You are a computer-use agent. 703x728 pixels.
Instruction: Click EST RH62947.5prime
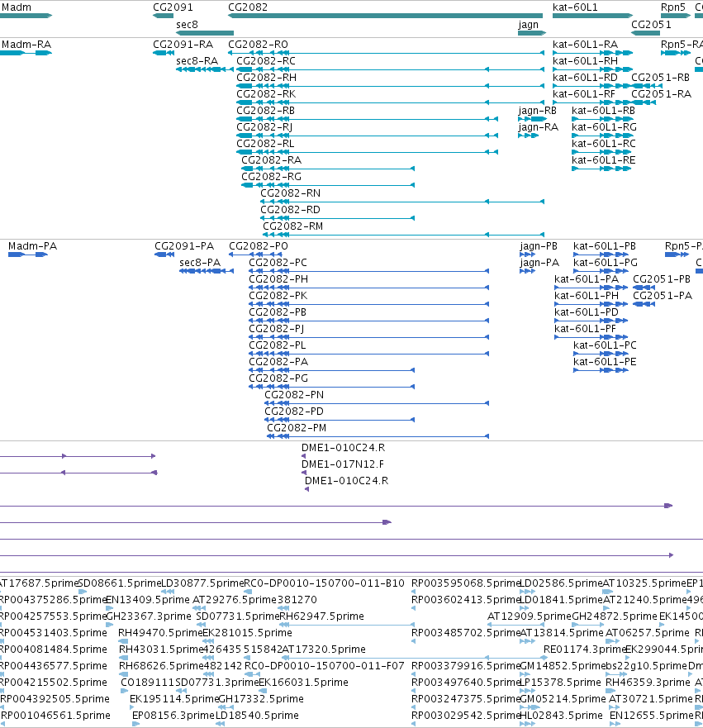click(x=322, y=616)
